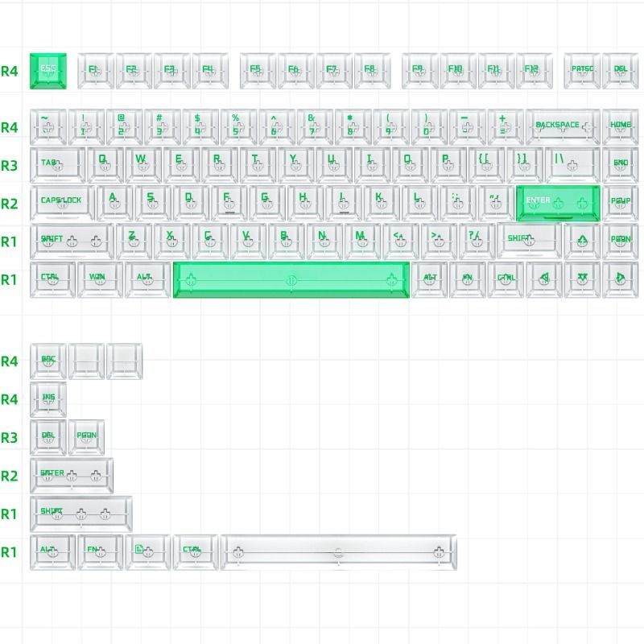The width and height of the screenshot is (644, 644).
Task: Click the INS keycap
Action: click(x=48, y=399)
